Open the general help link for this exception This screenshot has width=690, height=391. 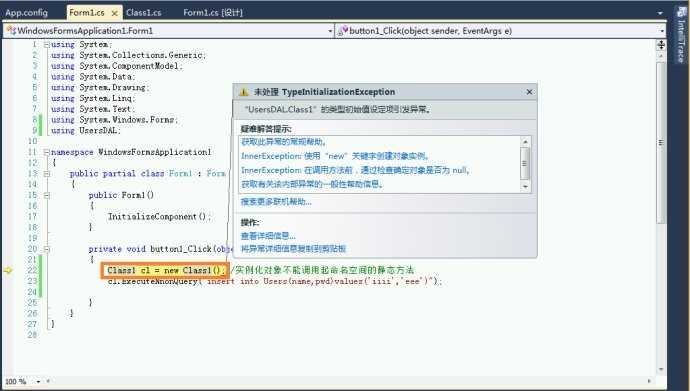click(284, 142)
